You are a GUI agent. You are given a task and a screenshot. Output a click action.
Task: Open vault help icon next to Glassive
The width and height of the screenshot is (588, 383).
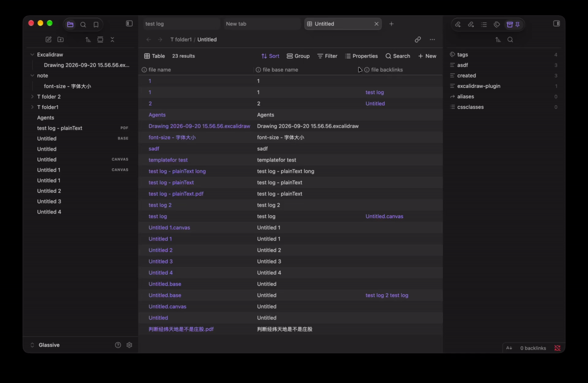pyautogui.click(x=118, y=345)
